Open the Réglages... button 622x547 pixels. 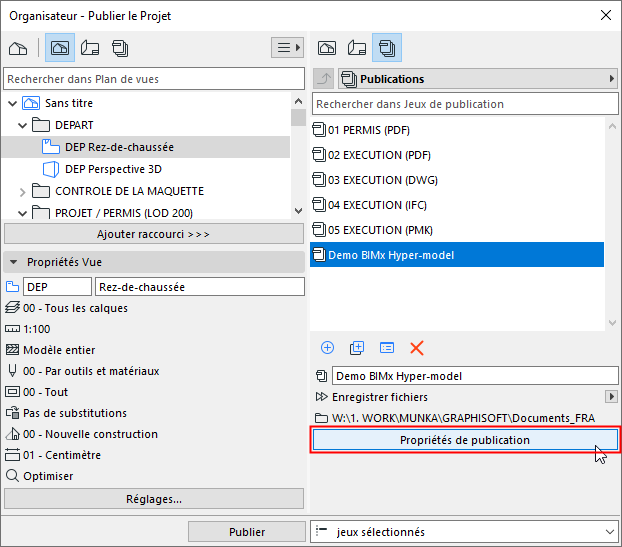154,499
